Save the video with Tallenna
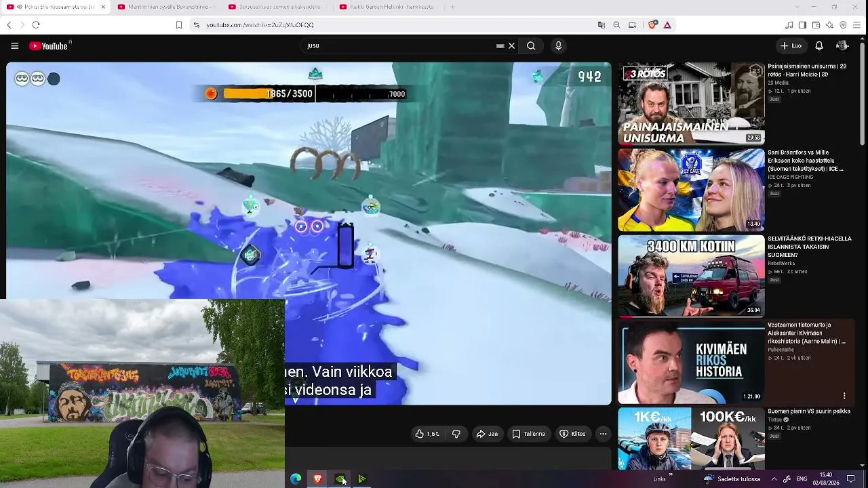The height and width of the screenshot is (488, 868). click(x=528, y=434)
